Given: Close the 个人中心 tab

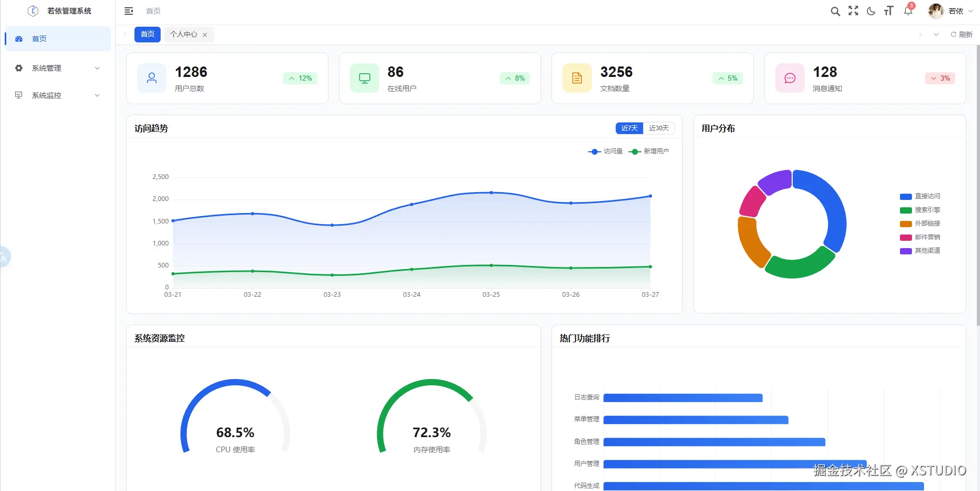Looking at the screenshot, I should [205, 35].
